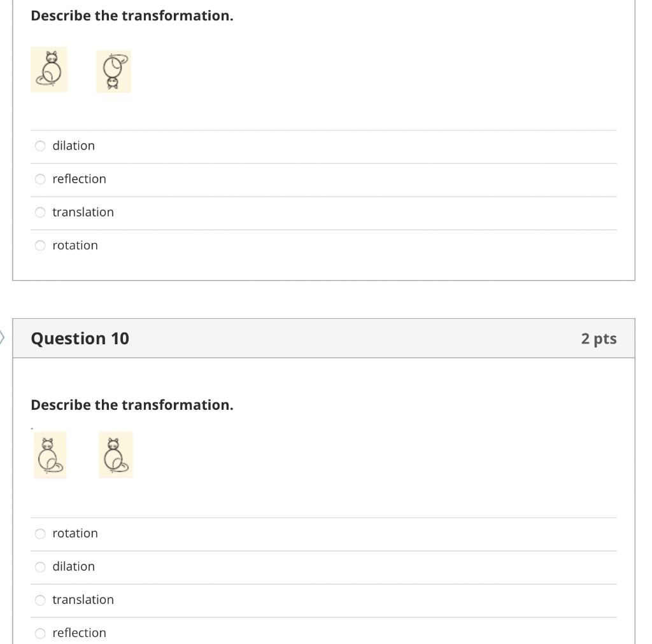Image resolution: width=652 pixels, height=644 pixels.
Task: Click the "2 pts" label
Action: point(599,339)
